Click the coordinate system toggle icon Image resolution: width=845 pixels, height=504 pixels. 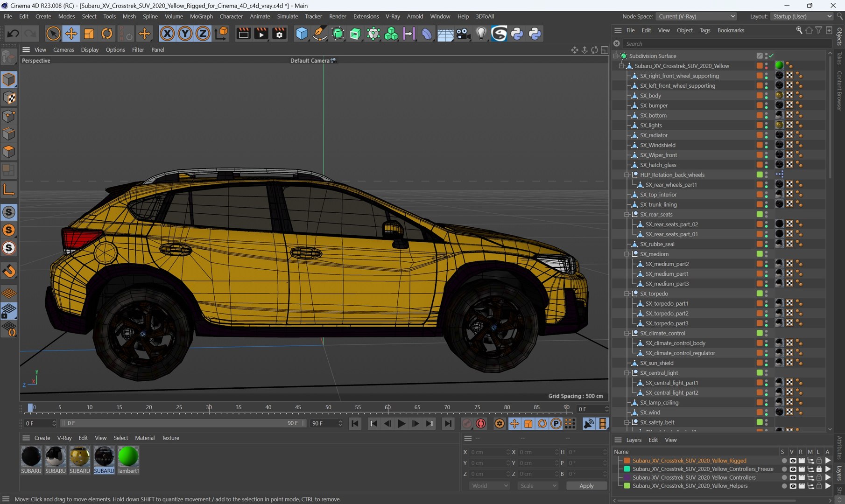click(x=221, y=34)
